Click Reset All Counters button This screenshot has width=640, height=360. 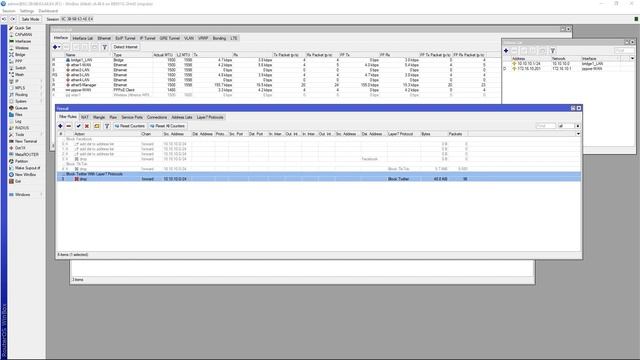click(x=167, y=126)
